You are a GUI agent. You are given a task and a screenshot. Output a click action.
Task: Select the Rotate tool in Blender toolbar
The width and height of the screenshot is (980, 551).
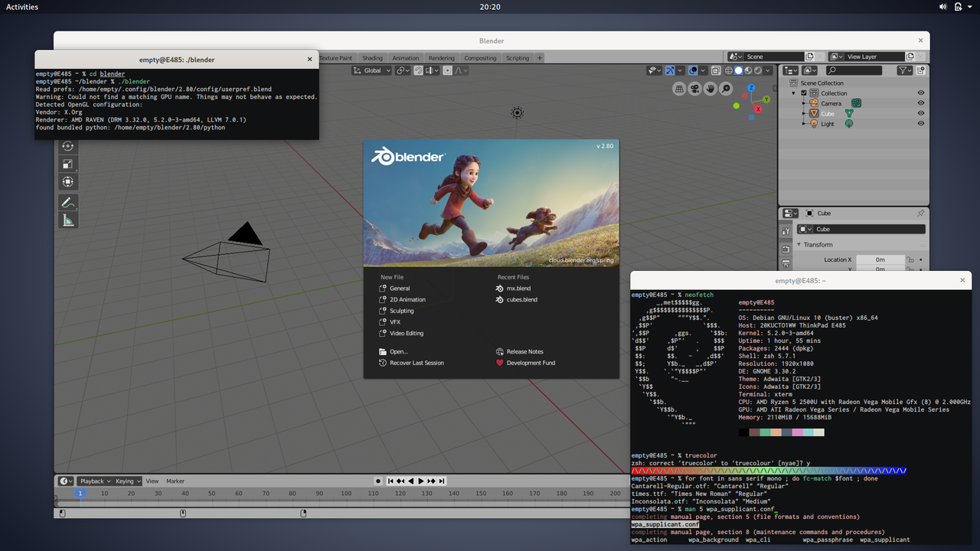click(68, 145)
